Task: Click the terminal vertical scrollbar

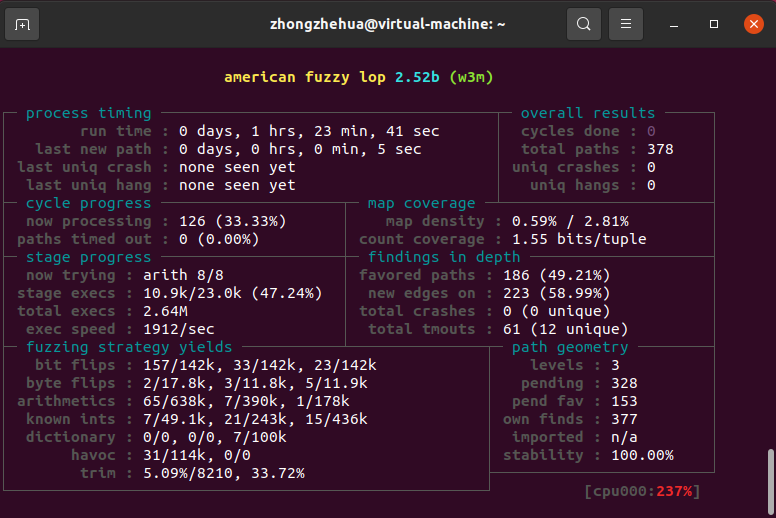Action: [770, 480]
